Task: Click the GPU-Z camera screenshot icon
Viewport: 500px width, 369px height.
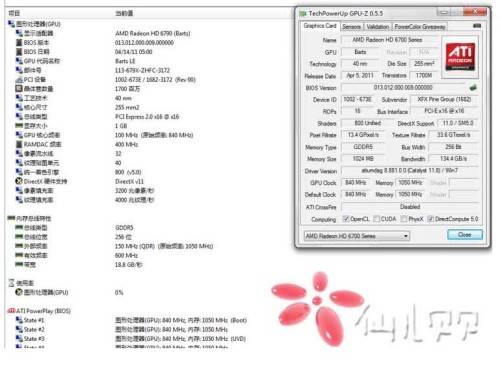Action: pyautogui.click(x=477, y=26)
